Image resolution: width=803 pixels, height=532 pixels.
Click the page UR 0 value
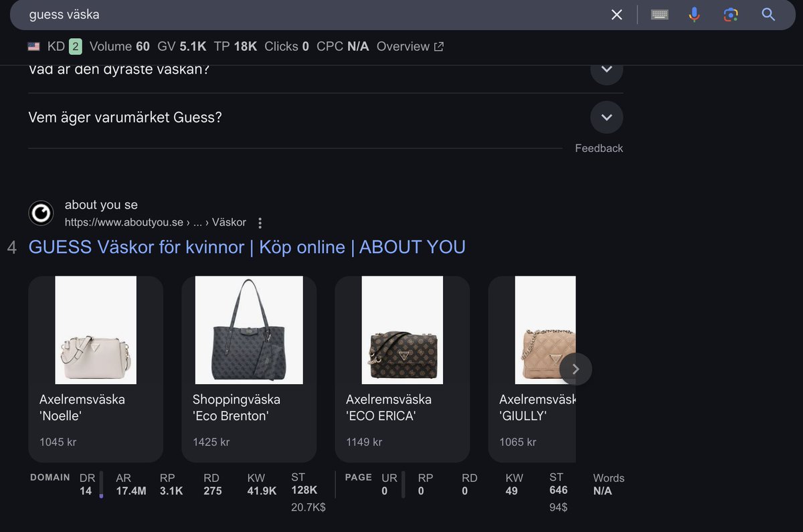coord(385,491)
